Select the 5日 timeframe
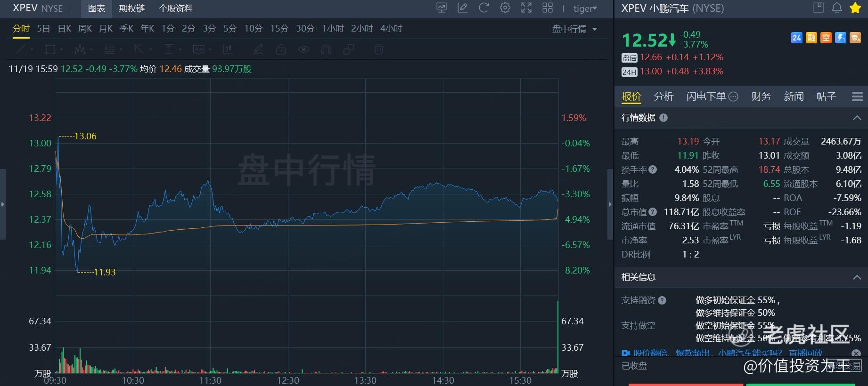This screenshot has width=868, height=386. click(x=43, y=29)
